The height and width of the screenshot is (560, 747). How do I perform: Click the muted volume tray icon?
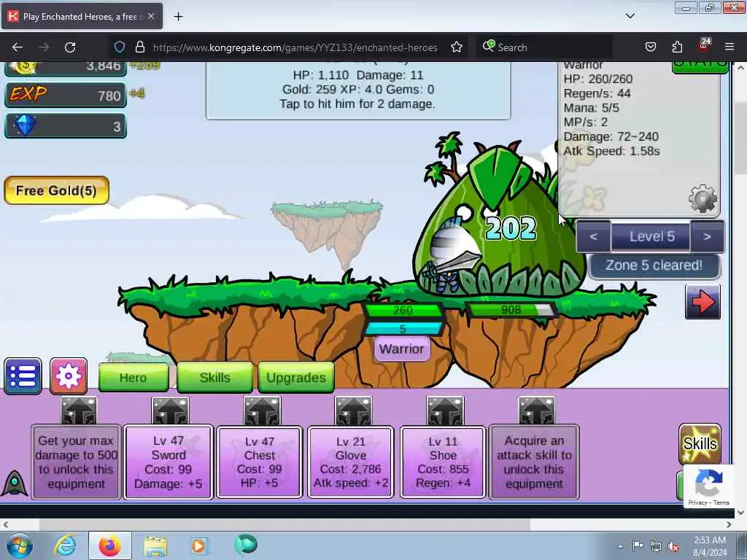tap(673, 546)
